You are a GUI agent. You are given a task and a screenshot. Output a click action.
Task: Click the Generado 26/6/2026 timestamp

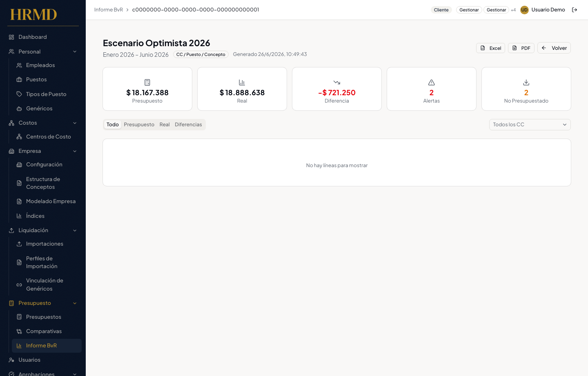coord(270,54)
